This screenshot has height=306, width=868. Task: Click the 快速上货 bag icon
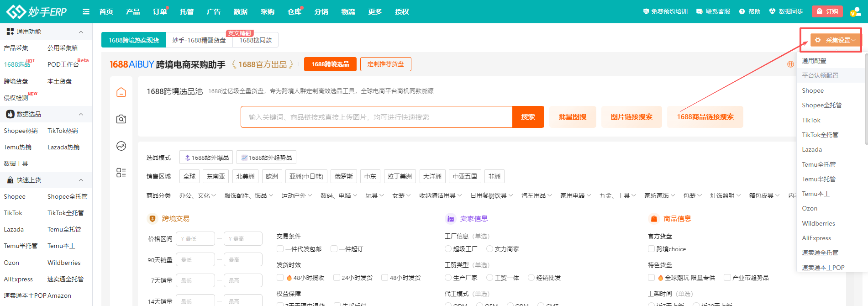(x=10, y=180)
